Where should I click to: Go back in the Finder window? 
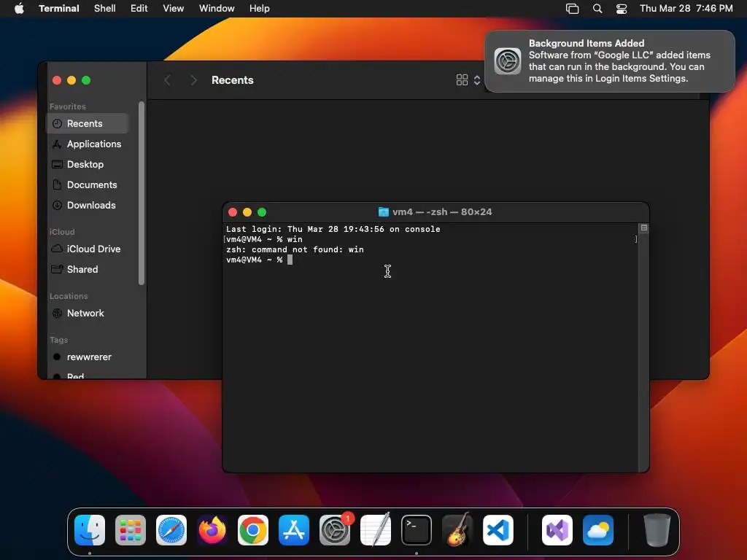coord(167,80)
